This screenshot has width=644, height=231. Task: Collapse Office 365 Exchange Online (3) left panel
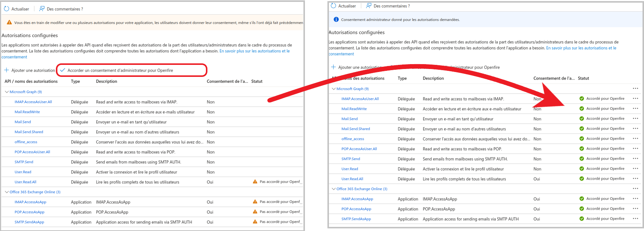pos(7,192)
